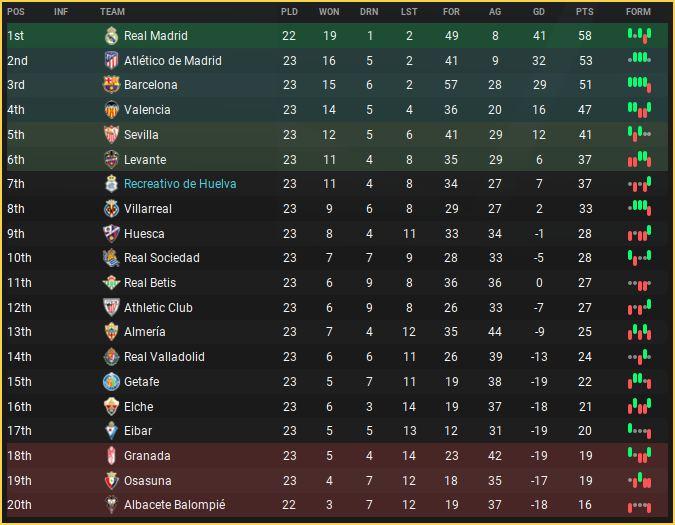Click Real Madrid's form indicator bars
Screen dimensions: 675x525
(x=639, y=36)
